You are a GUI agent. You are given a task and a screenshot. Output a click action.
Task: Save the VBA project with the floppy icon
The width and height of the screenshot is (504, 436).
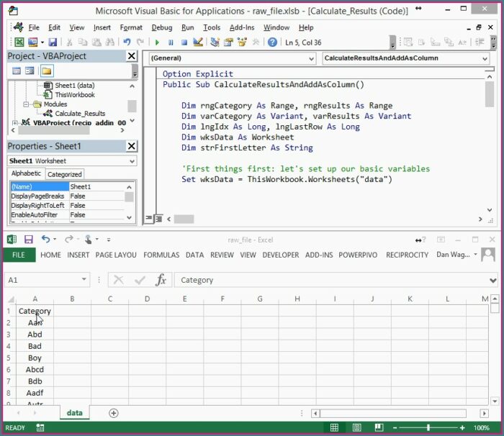(53, 42)
